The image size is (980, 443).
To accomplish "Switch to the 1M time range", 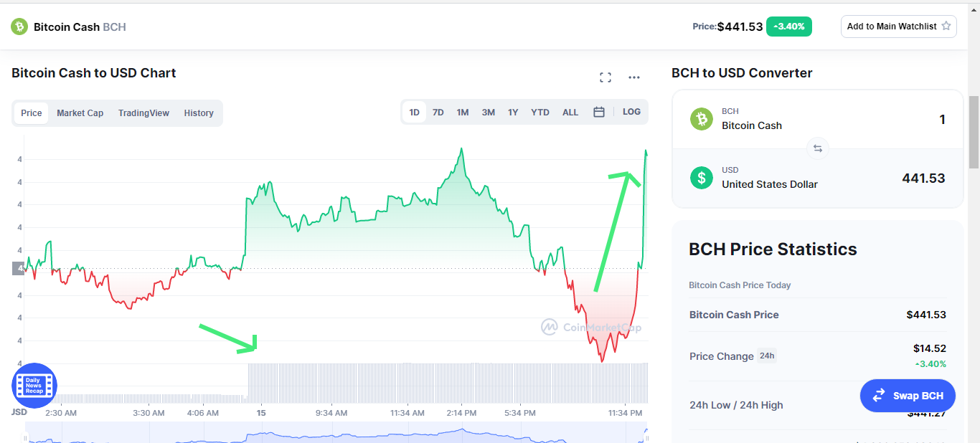I will pos(463,113).
